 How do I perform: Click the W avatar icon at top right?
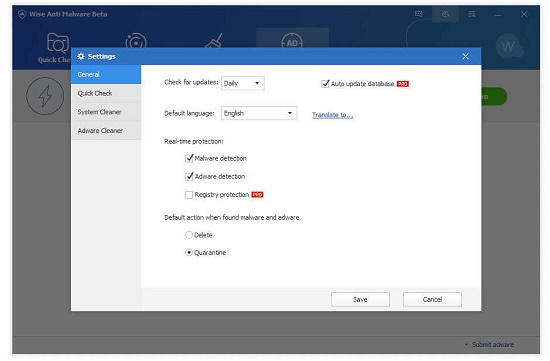click(x=508, y=46)
